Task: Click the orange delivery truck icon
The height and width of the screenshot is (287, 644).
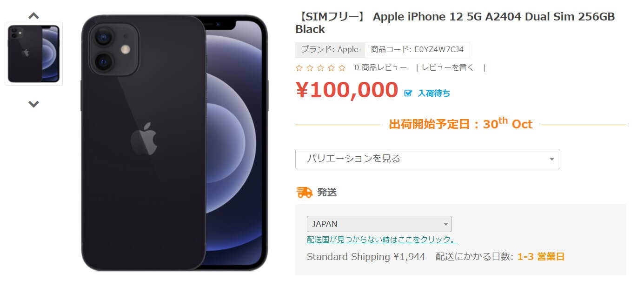Action: pos(305,192)
